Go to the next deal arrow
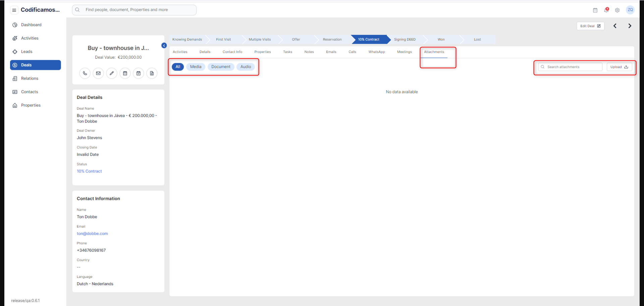This screenshot has width=644, height=306. pos(630,26)
